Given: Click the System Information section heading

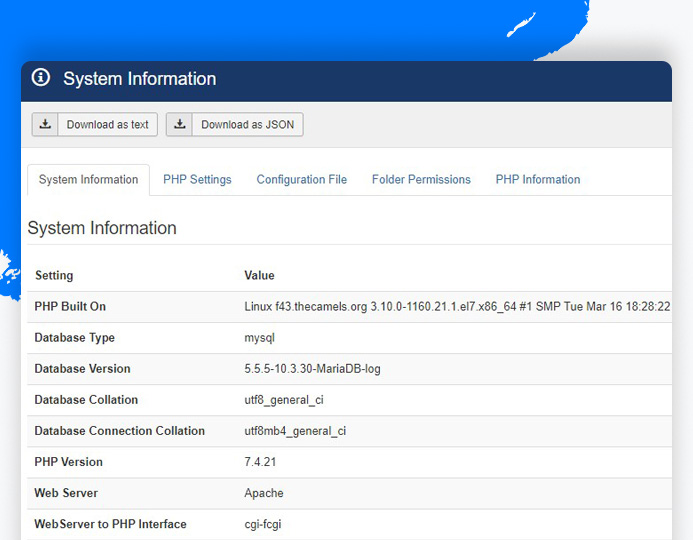Looking at the screenshot, I should coord(102,228).
